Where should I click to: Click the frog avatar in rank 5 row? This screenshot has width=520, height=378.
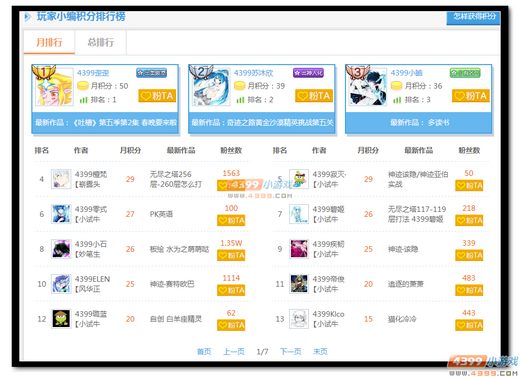pos(299,179)
